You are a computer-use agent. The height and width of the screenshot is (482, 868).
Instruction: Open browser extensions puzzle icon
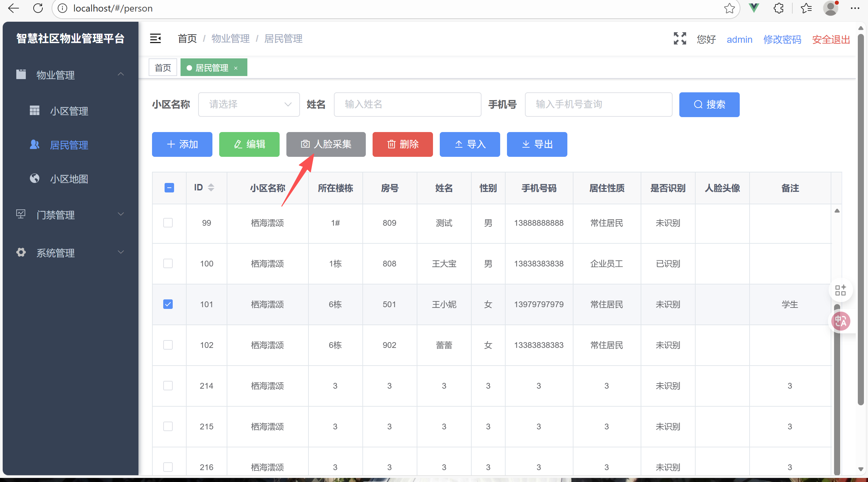coord(779,8)
